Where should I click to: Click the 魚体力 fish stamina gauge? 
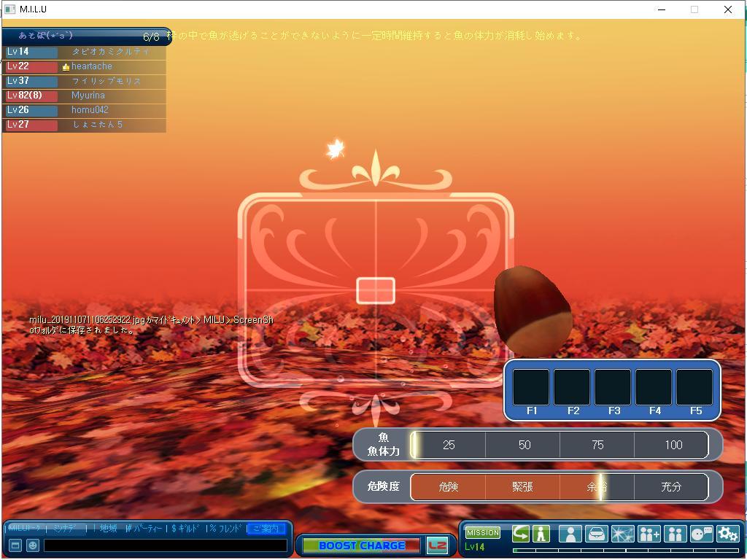click(x=560, y=445)
